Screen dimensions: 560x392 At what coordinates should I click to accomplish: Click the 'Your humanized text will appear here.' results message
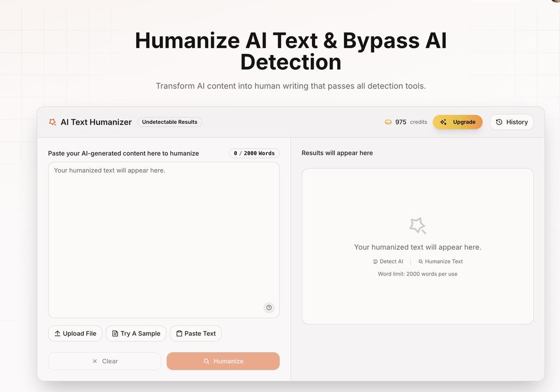[x=418, y=247]
